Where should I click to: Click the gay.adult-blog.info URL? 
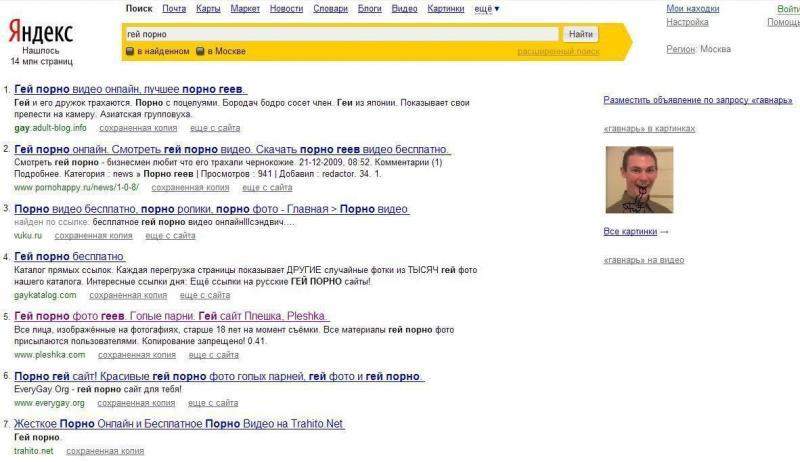51,128
